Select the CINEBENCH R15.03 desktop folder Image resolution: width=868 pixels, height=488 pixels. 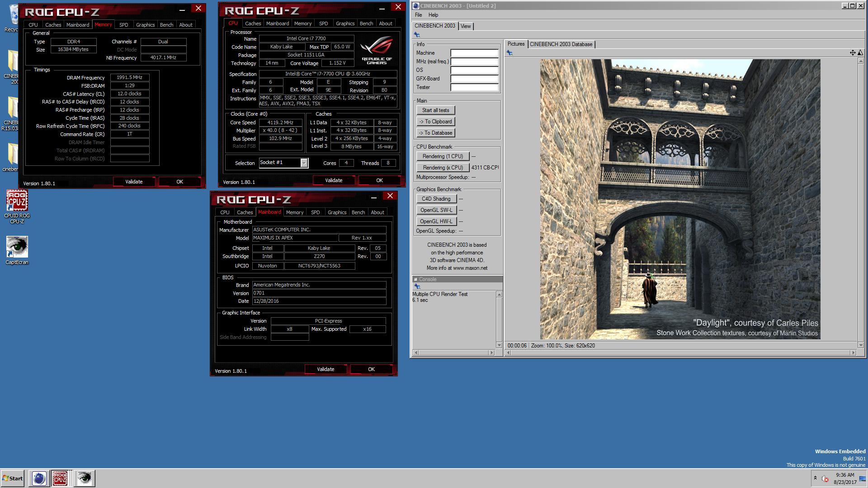pos(11,113)
